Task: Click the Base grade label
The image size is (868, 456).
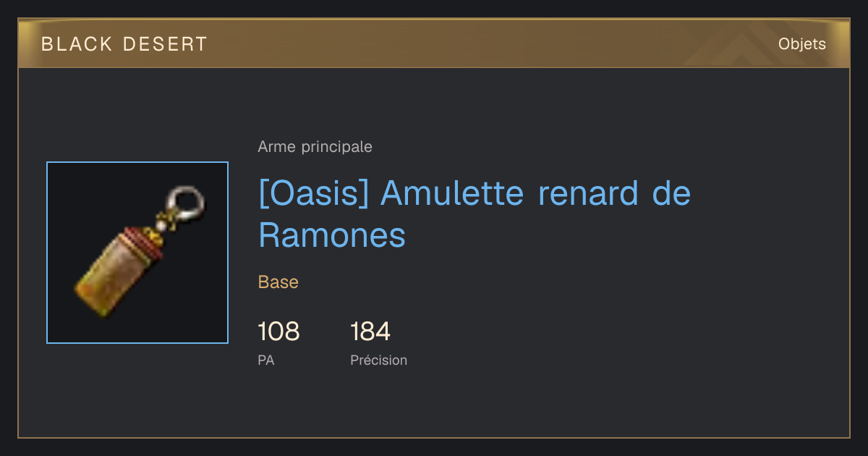Action: click(278, 282)
